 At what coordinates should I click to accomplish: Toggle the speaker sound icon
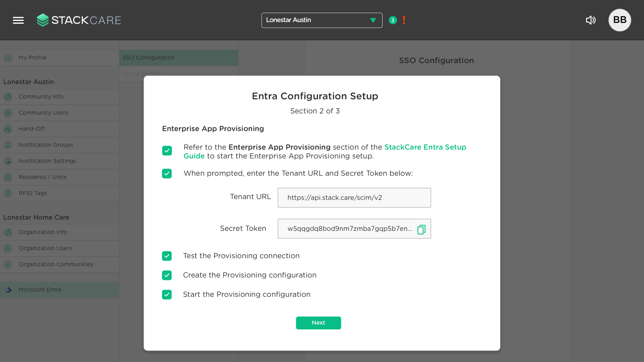590,20
